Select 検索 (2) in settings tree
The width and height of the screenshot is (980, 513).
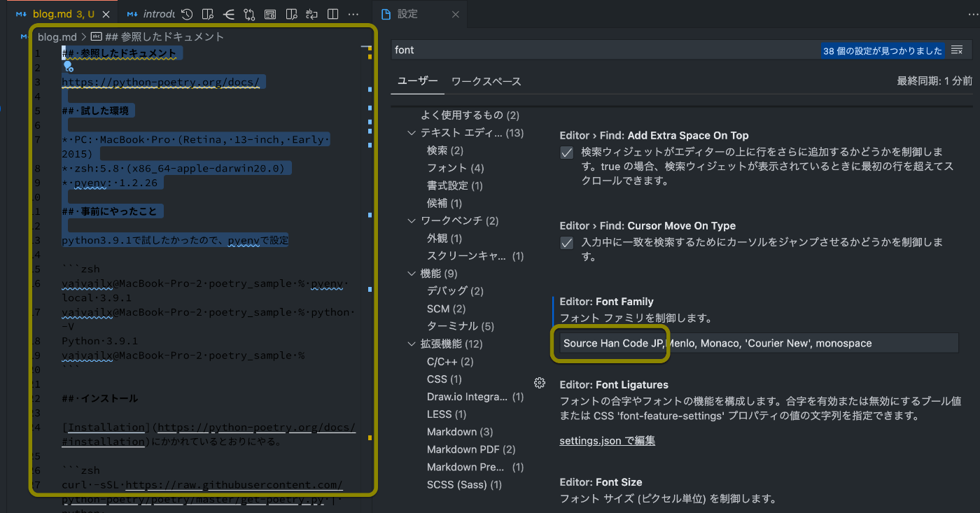click(x=445, y=150)
